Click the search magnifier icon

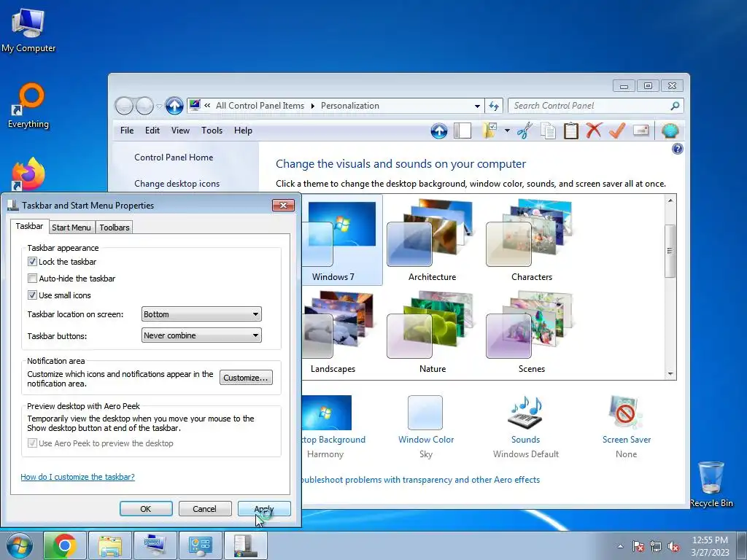point(675,106)
